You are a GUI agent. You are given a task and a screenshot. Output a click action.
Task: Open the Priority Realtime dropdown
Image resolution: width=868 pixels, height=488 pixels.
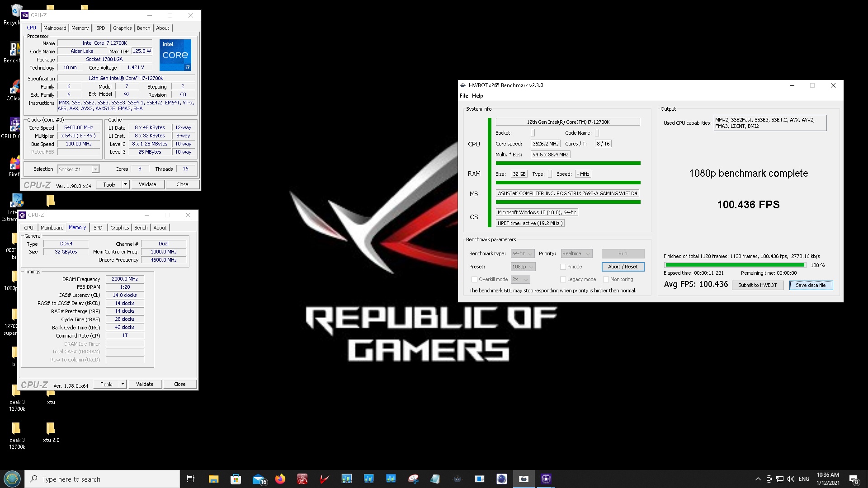[576, 253]
